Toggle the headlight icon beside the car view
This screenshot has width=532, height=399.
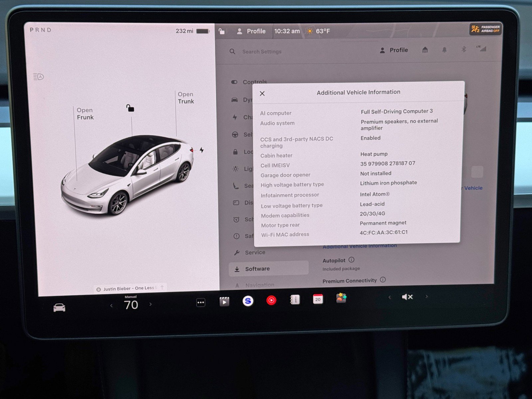[38, 76]
